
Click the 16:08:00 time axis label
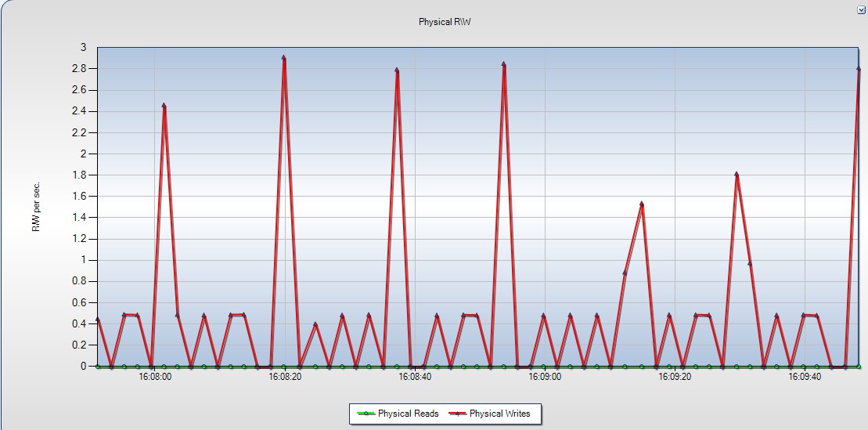154,377
